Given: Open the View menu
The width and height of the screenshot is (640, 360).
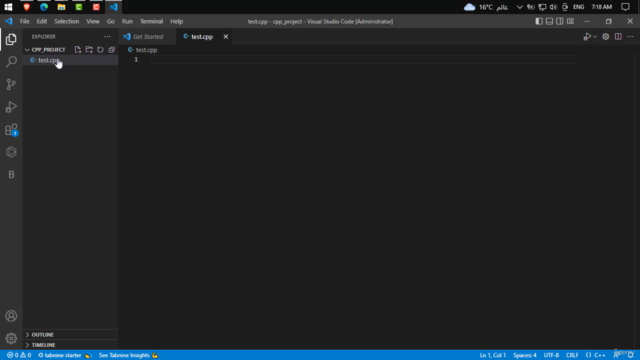Looking at the screenshot, I should 93,21.
